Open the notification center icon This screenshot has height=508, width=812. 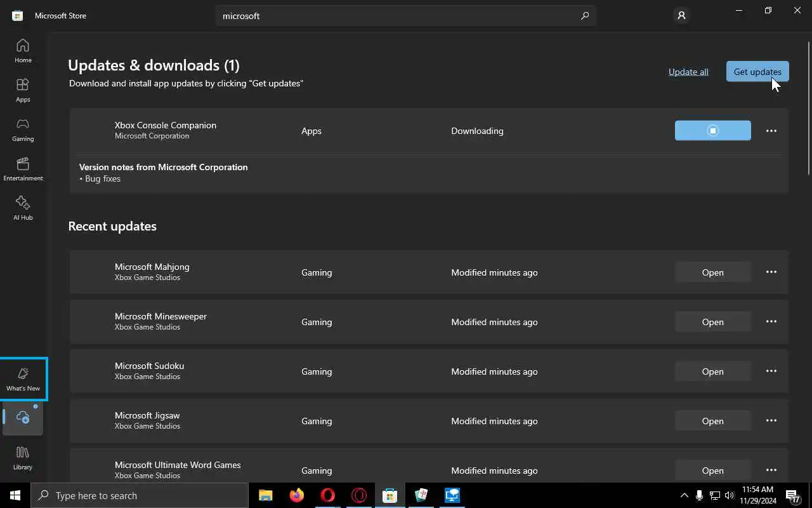pos(793,495)
